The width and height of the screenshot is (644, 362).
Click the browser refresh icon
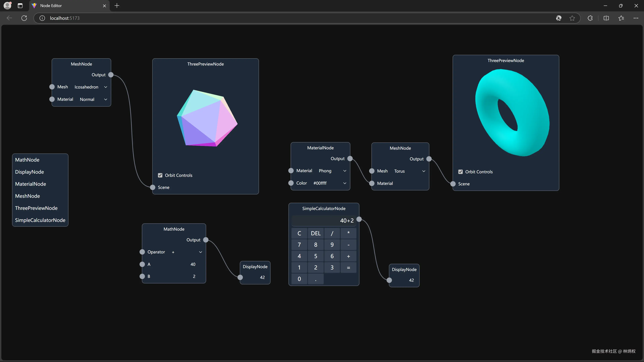pos(24,18)
